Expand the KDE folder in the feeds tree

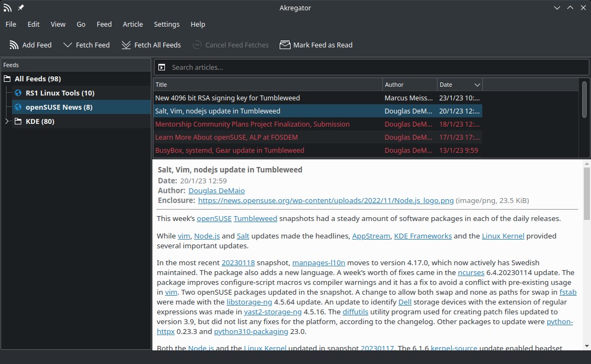[x=7, y=121]
